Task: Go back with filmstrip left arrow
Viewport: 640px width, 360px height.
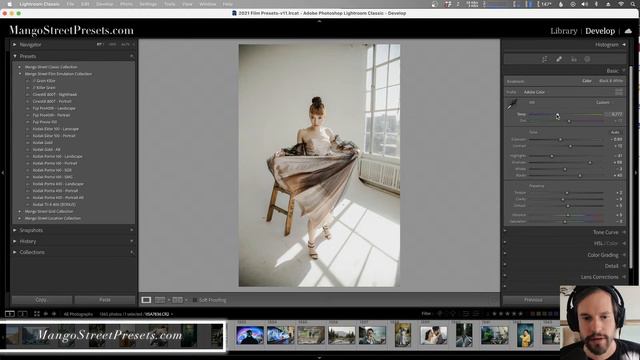Action: [46, 314]
